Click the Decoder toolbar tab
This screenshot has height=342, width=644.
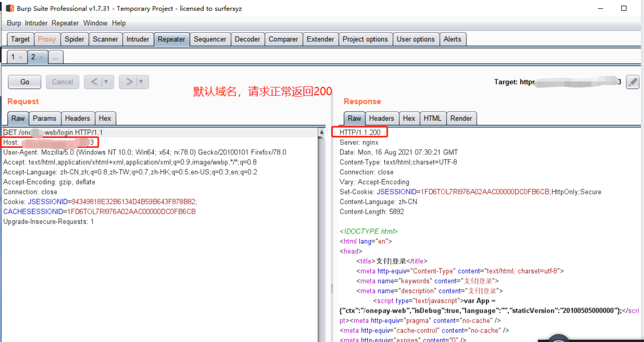247,39
